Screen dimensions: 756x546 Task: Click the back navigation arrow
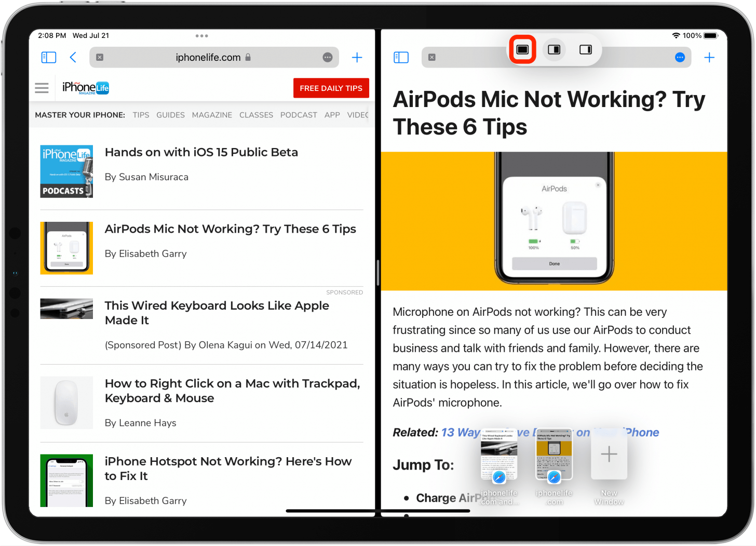(73, 57)
